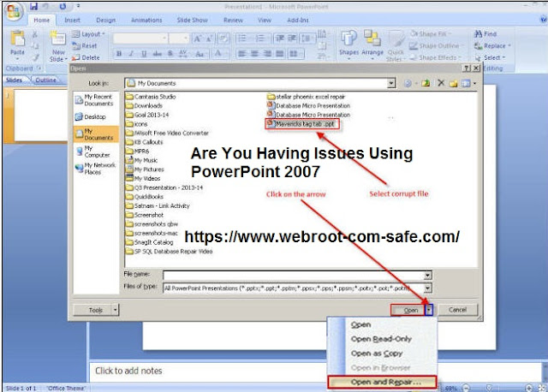548x392 pixels.
Task: Click the Bold formatting icon
Action: pyautogui.click(x=119, y=54)
